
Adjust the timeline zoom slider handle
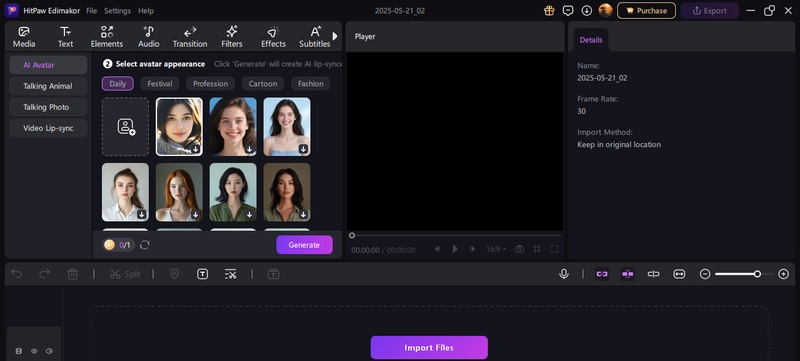coord(758,274)
